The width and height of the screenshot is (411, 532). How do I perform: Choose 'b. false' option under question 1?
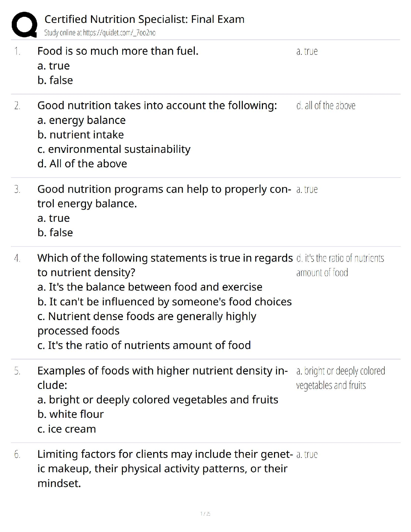(x=55, y=80)
